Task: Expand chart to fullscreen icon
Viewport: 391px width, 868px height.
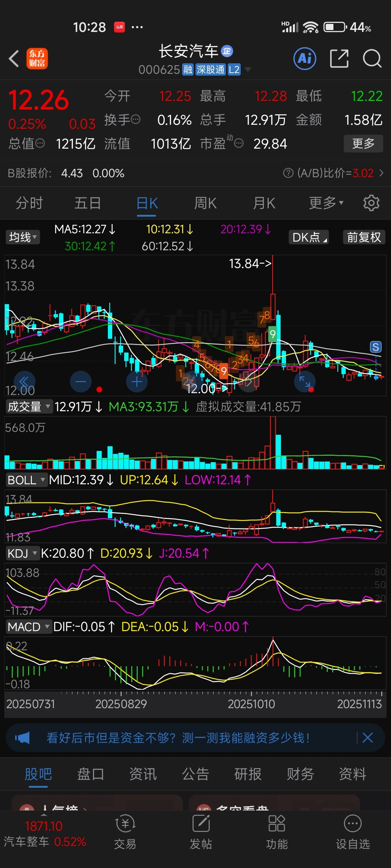Action: point(304,382)
